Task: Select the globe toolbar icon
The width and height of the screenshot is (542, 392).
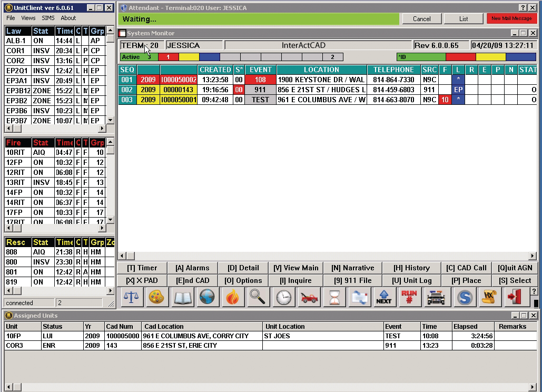Action: click(206, 297)
